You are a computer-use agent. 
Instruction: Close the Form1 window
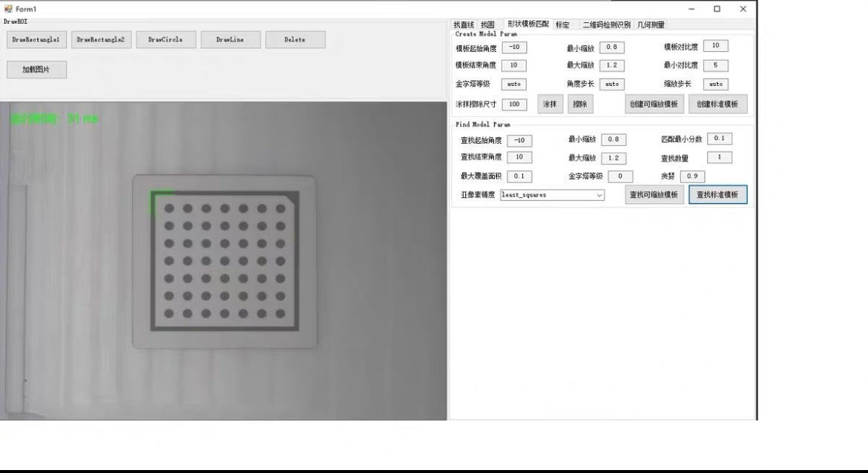[x=743, y=9]
